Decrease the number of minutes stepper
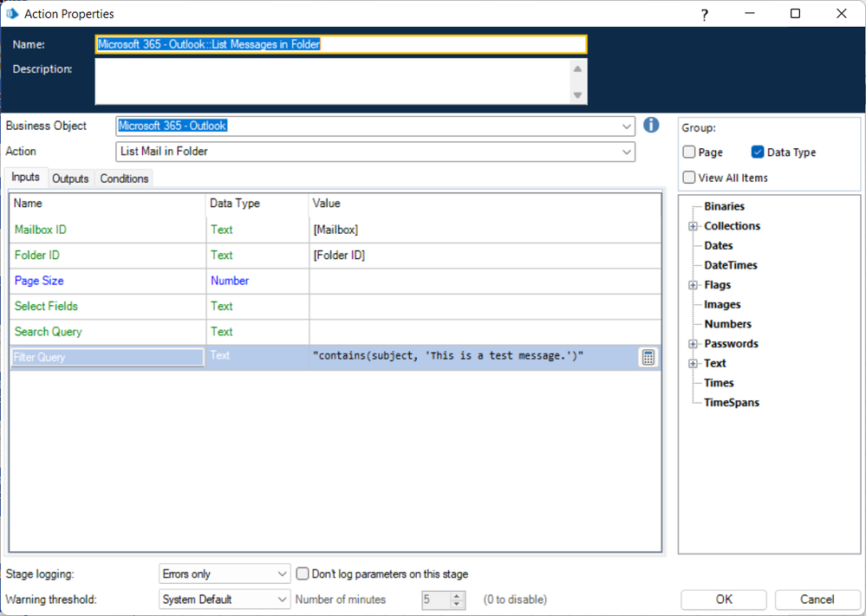866x616 pixels. click(457, 604)
